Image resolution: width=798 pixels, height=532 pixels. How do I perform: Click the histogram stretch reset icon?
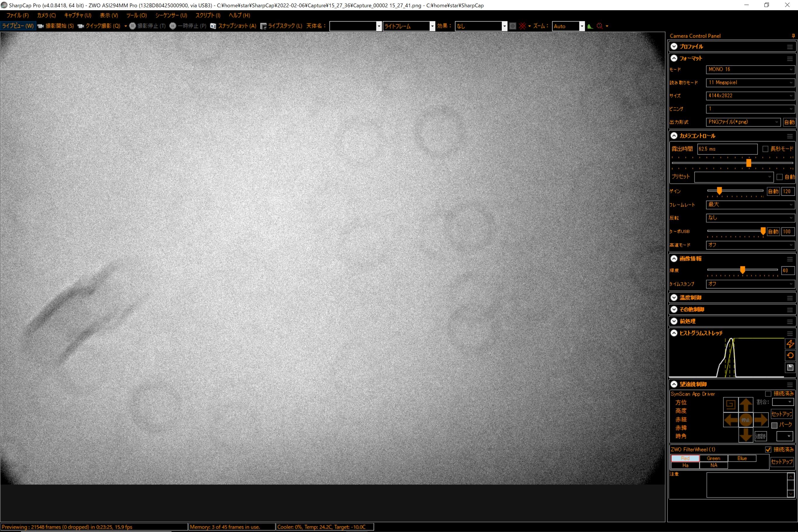click(x=790, y=356)
